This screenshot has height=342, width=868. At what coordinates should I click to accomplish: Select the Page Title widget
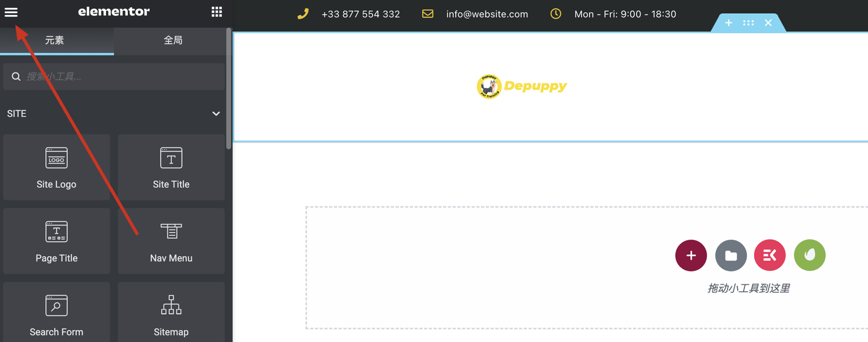57,241
